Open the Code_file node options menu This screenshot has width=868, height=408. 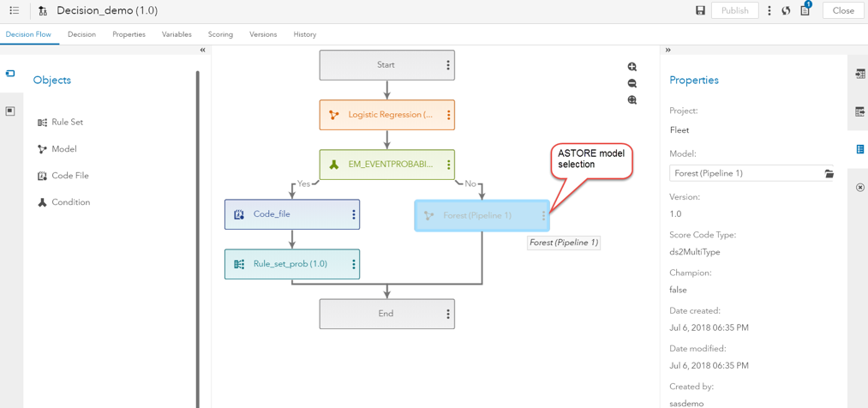point(354,214)
